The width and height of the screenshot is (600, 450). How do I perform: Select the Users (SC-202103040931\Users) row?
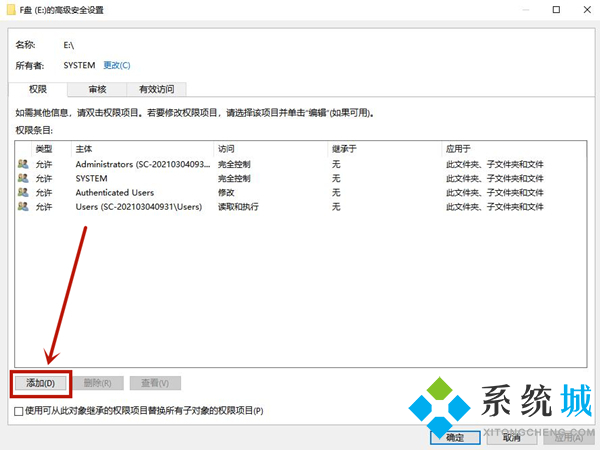pos(300,207)
